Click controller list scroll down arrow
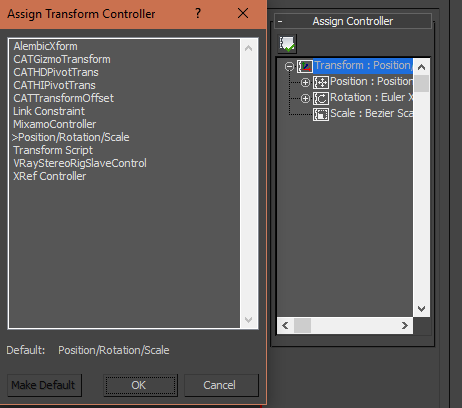This screenshot has height=408, width=462. pos(248,320)
